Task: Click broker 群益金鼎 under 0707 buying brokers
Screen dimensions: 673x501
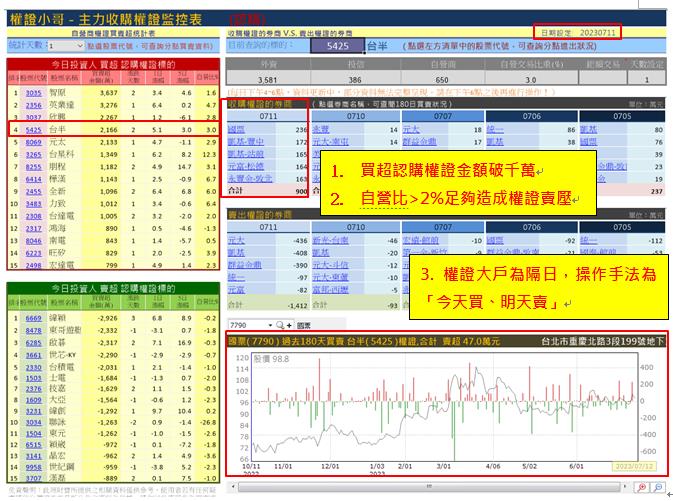Action: pos(420,142)
